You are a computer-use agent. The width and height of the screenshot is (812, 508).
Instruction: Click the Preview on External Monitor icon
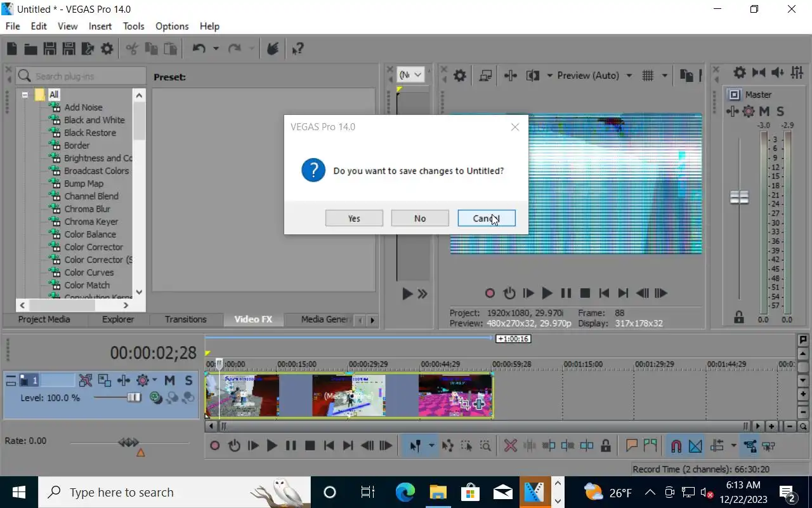tap(485, 76)
